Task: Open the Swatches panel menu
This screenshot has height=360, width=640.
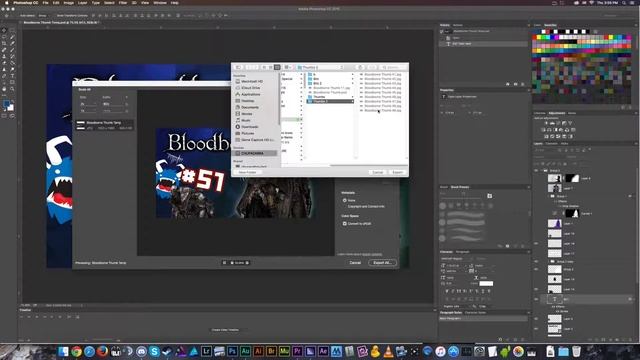Action: 636,25
